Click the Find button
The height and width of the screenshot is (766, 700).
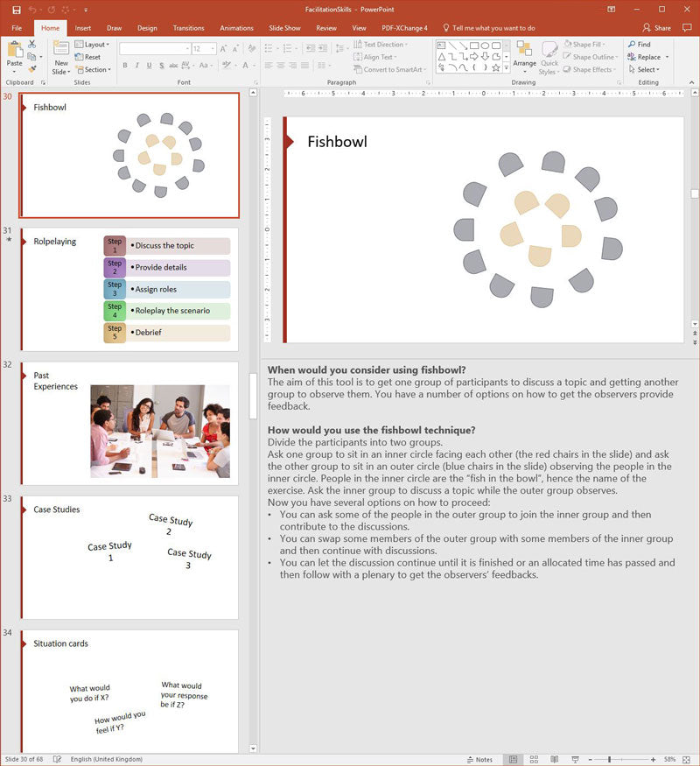coord(640,45)
